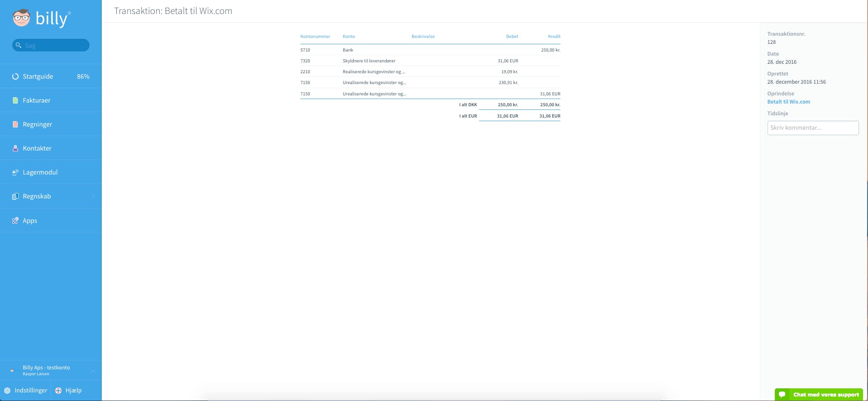The image size is (868, 401).
Task: Select account number 7320
Action: pyautogui.click(x=305, y=61)
